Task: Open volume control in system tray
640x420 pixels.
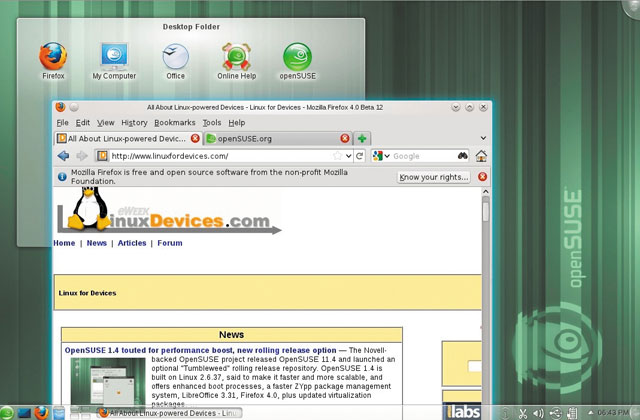Action: tap(538, 413)
